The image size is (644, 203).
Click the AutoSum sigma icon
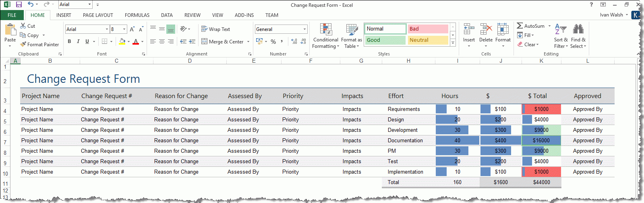point(520,26)
